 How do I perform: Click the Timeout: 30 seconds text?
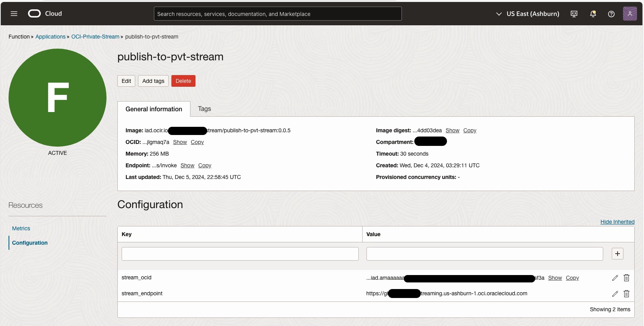click(x=402, y=154)
